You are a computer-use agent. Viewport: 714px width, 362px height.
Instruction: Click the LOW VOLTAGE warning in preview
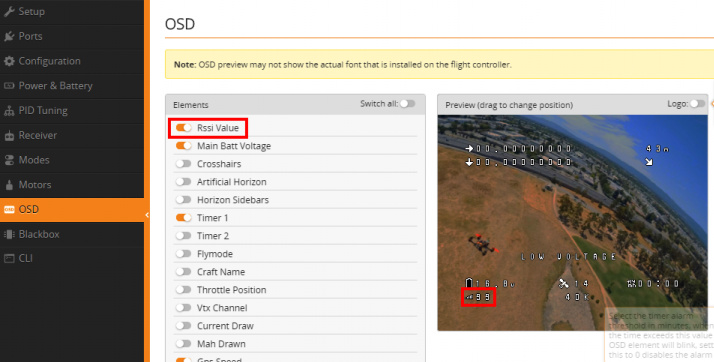pos(569,257)
